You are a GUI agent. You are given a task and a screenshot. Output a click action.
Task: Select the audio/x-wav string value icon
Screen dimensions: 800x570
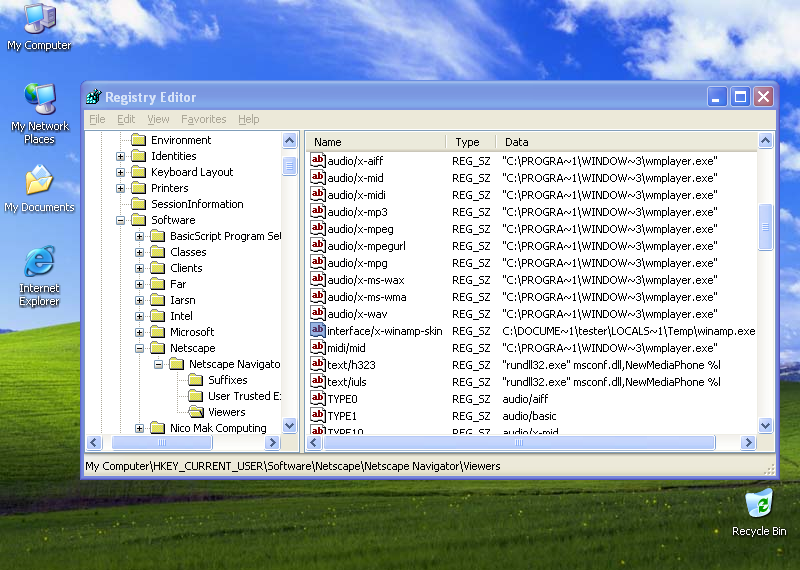318,313
